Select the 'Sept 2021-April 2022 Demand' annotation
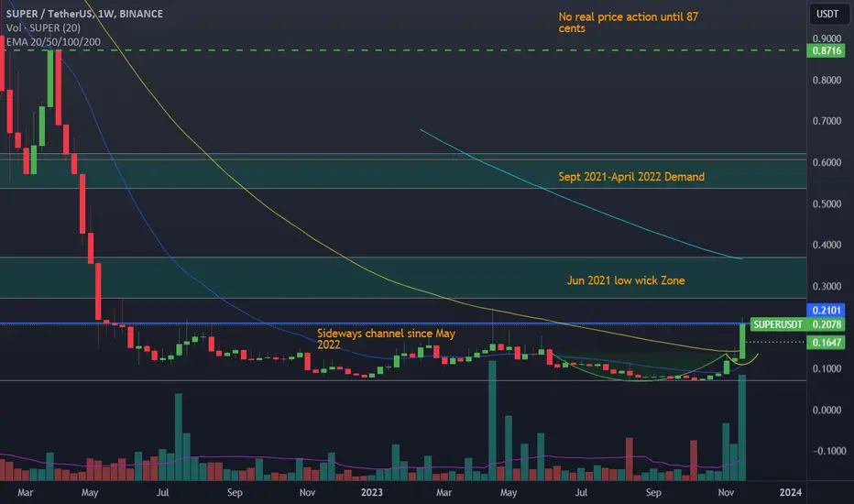This screenshot has height=504, width=854. (631, 177)
